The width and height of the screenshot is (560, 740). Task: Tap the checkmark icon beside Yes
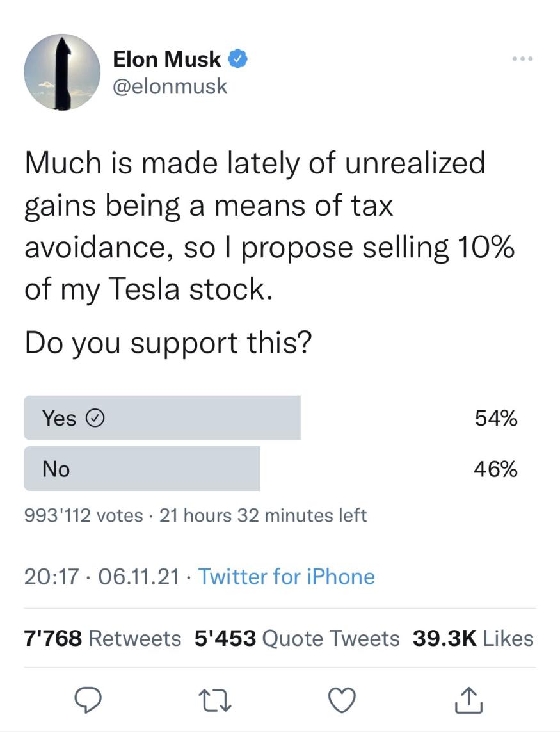click(x=95, y=418)
